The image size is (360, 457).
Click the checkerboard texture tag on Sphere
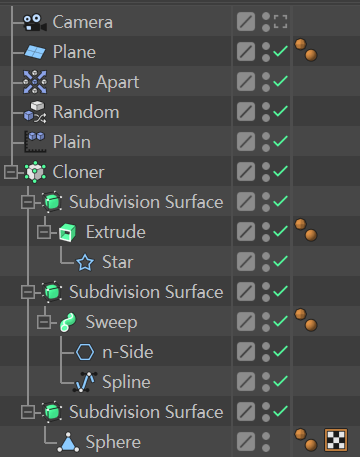pyautogui.click(x=336, y=440)
